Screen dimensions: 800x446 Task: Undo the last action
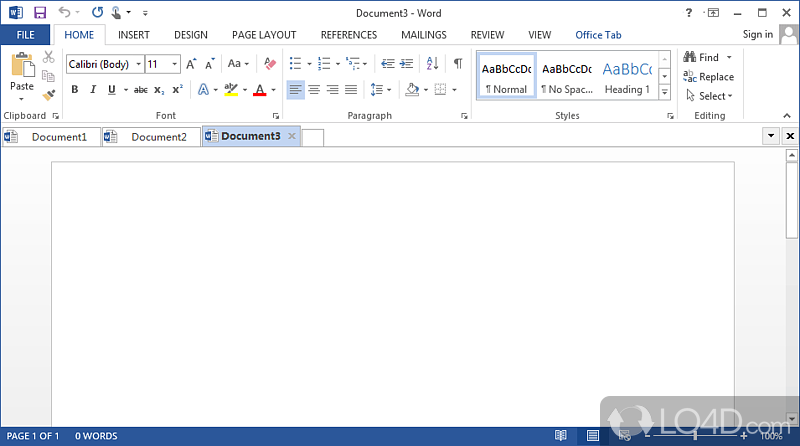[64, 12]
